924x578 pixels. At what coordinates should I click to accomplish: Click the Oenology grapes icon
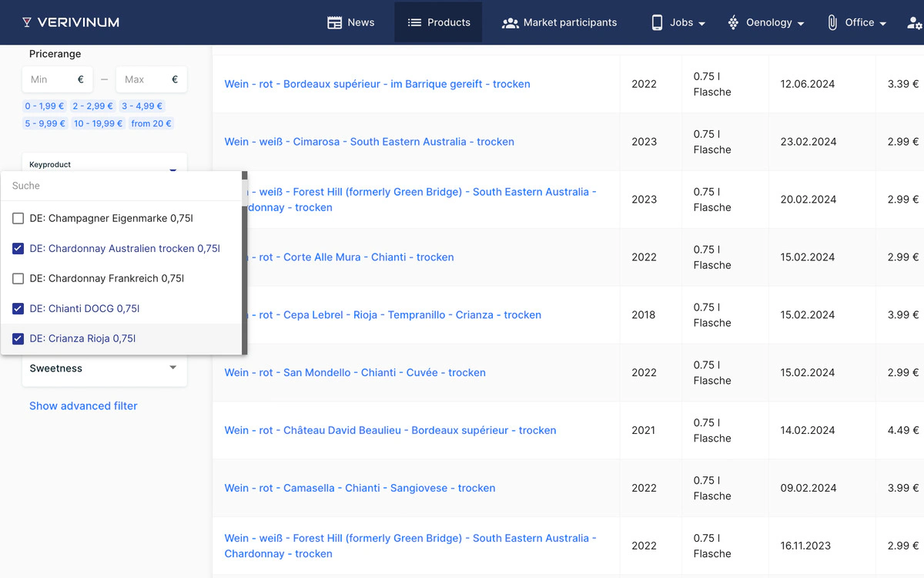[x=733, y=22]
